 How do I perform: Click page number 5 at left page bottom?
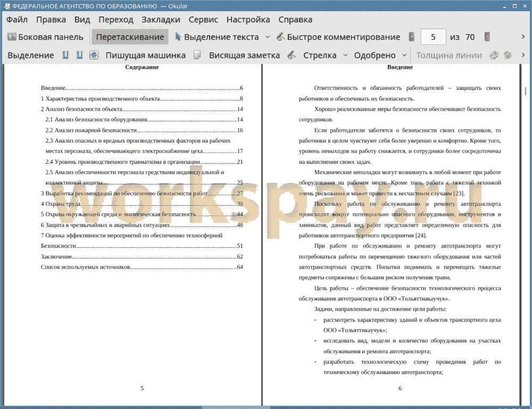[142, 388]
